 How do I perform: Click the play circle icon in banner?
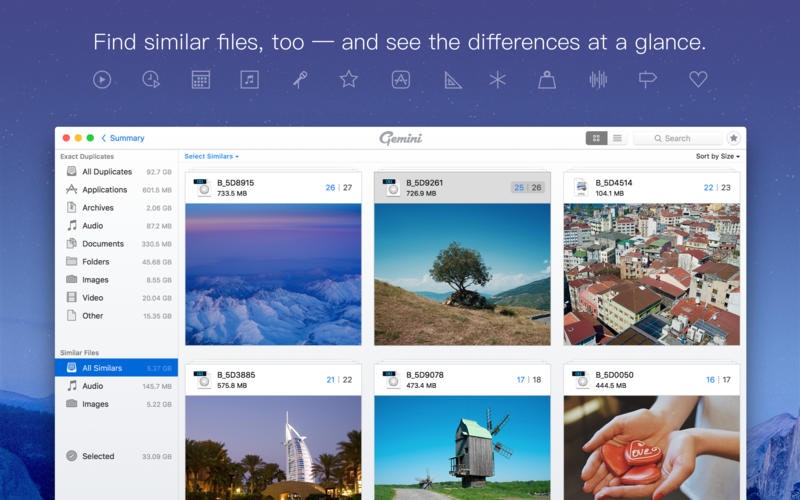coord(102,80)
